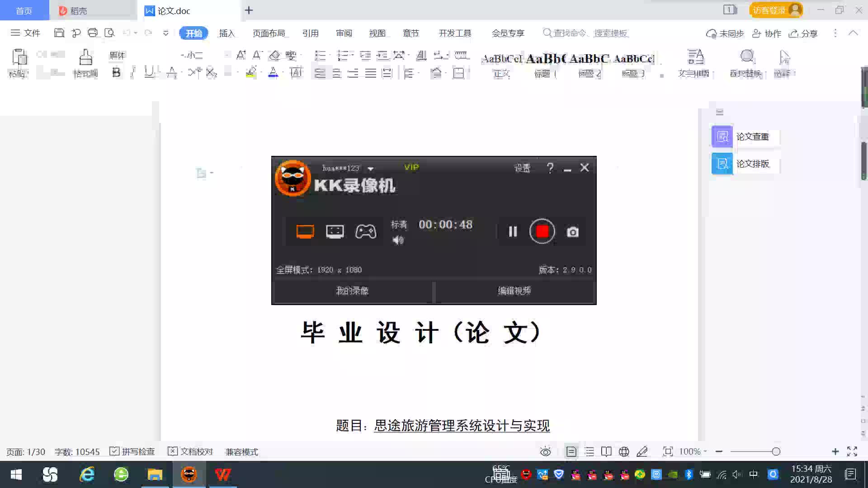Take a screenshot with camera icon
The image size is (868, 488).
pyautogui.click(x=572, y=232)
